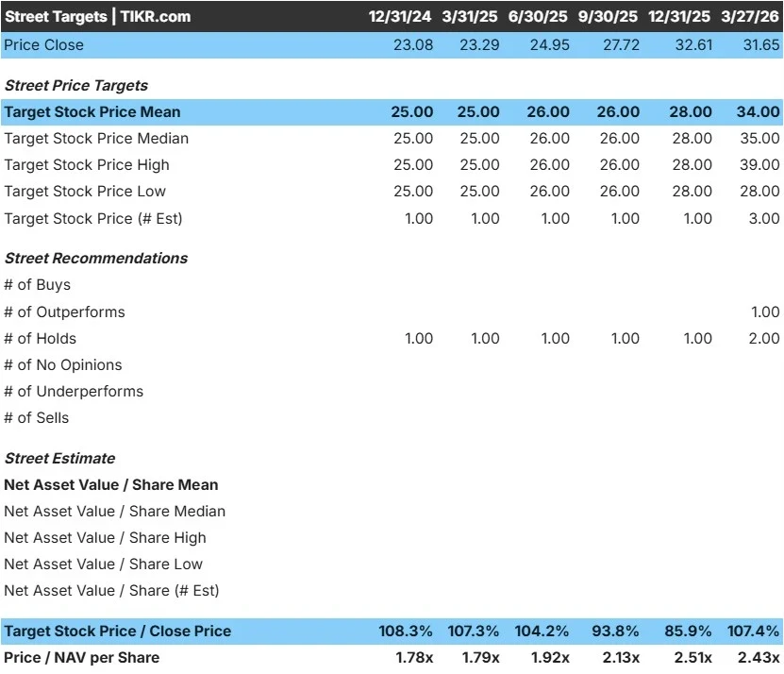The width and height of the screenshot is (784, 674).
Task: Click the Price Close row label
Action: (43, 45)
